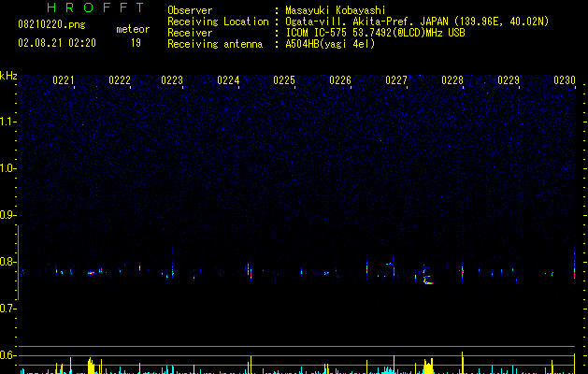Screen dimensions: 588x374
Task: Click the timestamp 02.08.21 02:20
Action: coord(57,43)
